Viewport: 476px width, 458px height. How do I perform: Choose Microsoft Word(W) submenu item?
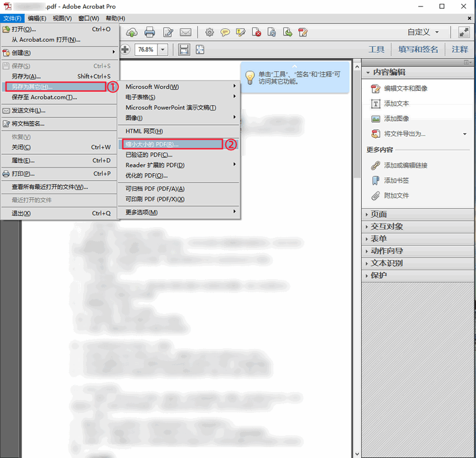[x=178, y=87]
